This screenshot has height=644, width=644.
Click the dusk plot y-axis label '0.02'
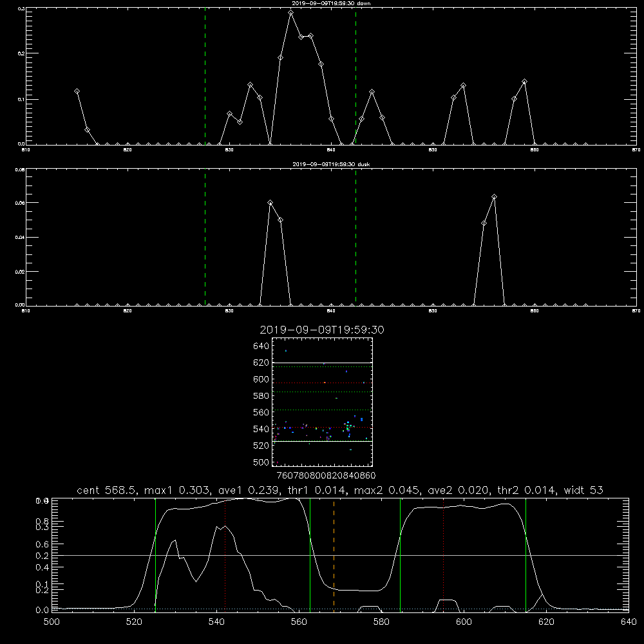(20, 272)
